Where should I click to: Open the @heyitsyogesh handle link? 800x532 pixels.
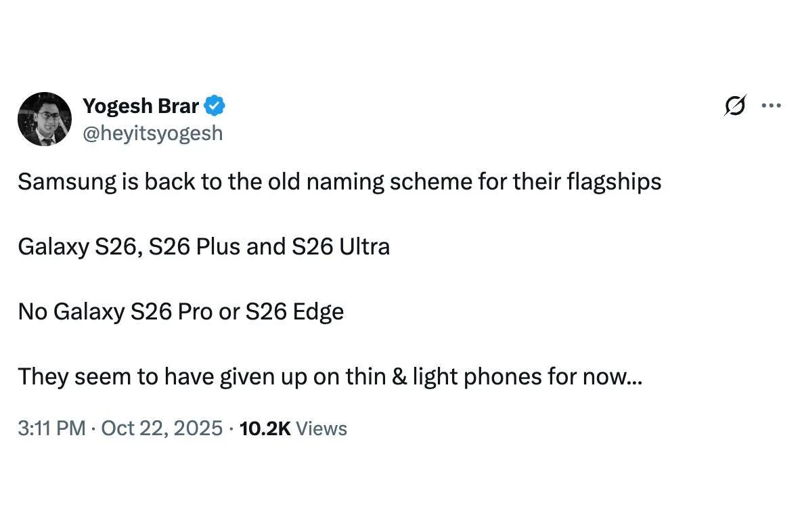tap(152, 133)
